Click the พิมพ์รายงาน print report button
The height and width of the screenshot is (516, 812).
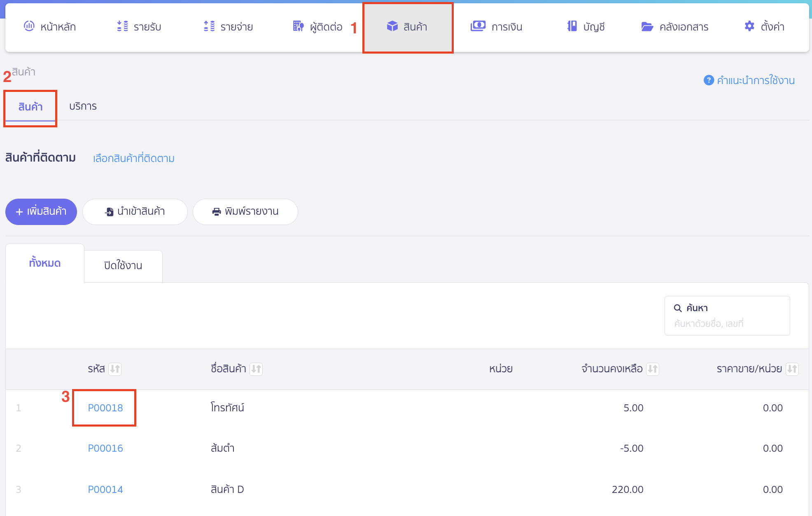point(245,212)
